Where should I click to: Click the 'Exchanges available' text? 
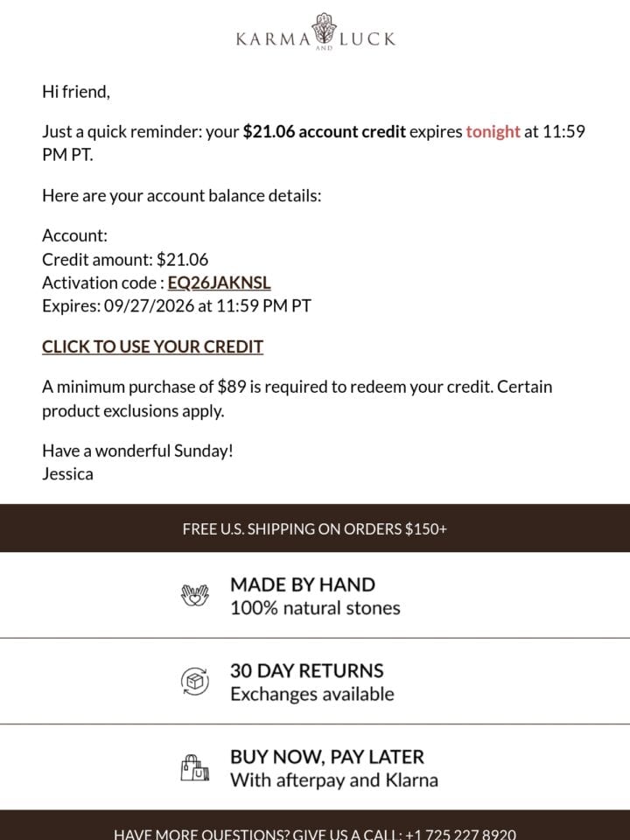[x=312, y=694]
